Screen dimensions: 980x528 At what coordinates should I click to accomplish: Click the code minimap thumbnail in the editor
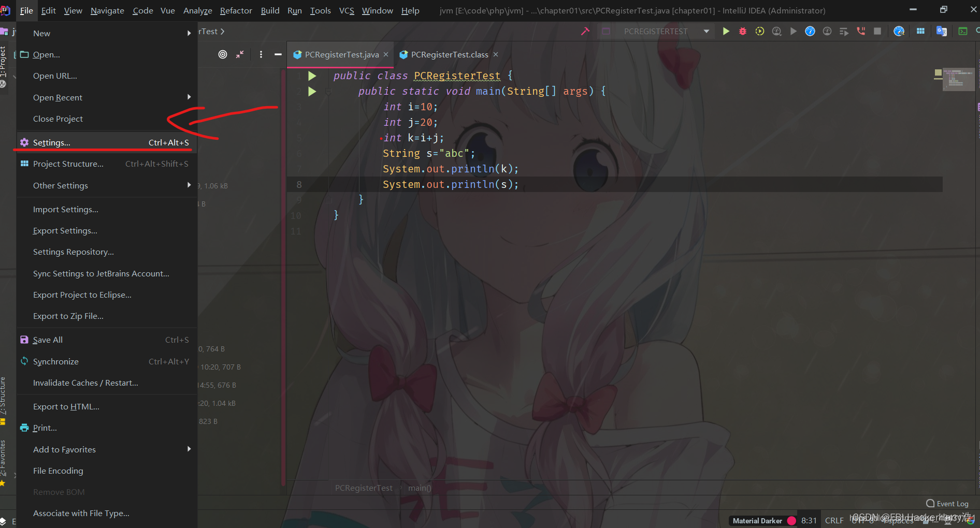click(x=958, y=79)
